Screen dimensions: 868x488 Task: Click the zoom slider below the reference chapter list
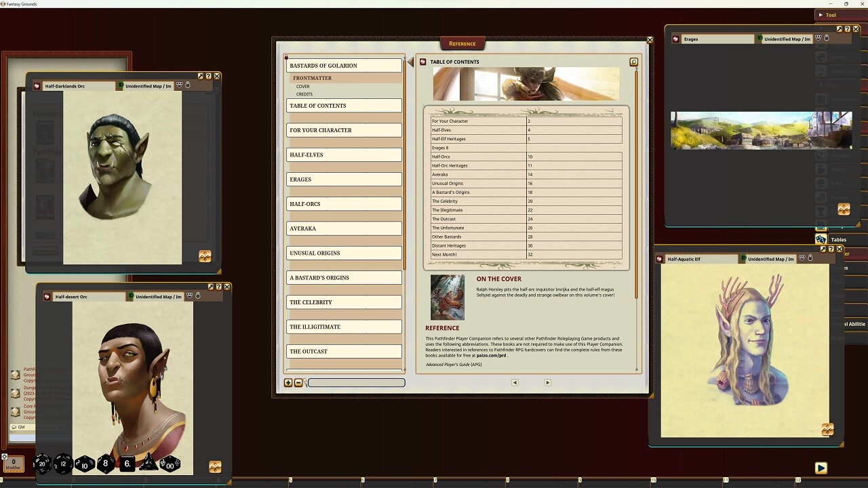[x=355, y=383]
